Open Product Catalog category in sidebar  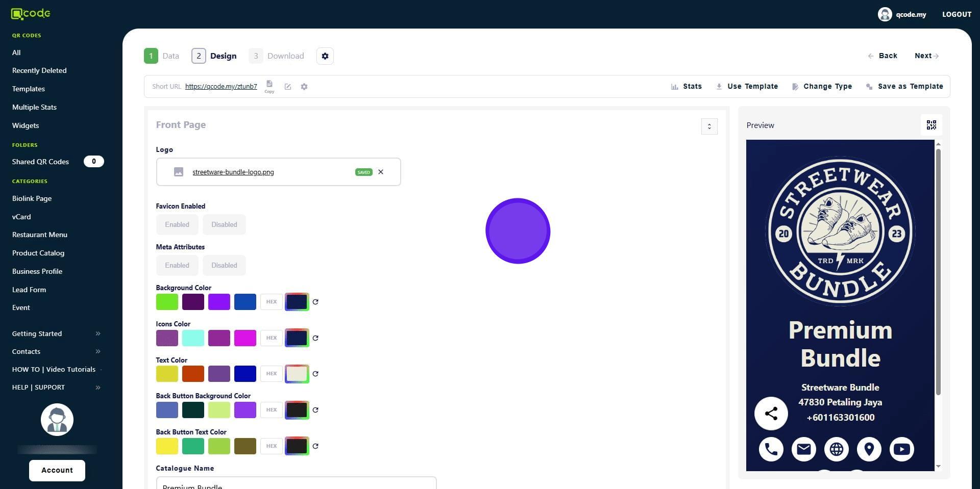coord(38,253)
